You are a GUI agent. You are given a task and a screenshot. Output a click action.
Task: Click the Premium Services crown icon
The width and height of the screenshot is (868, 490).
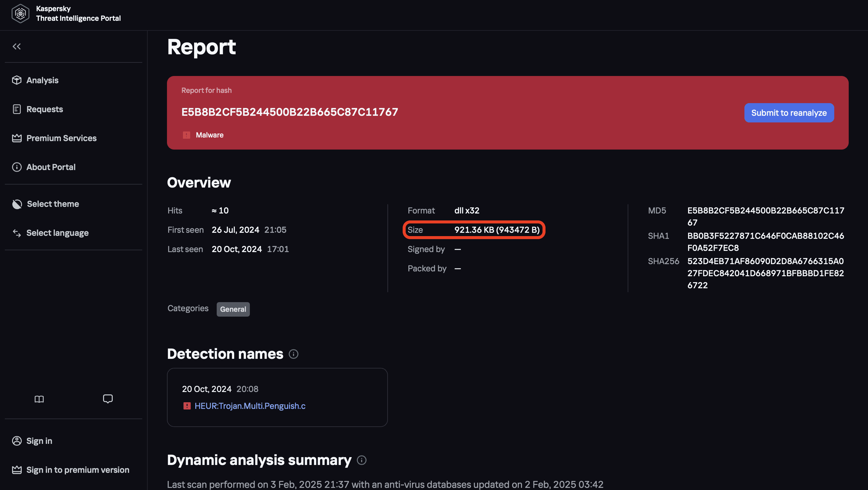point(17,138)
